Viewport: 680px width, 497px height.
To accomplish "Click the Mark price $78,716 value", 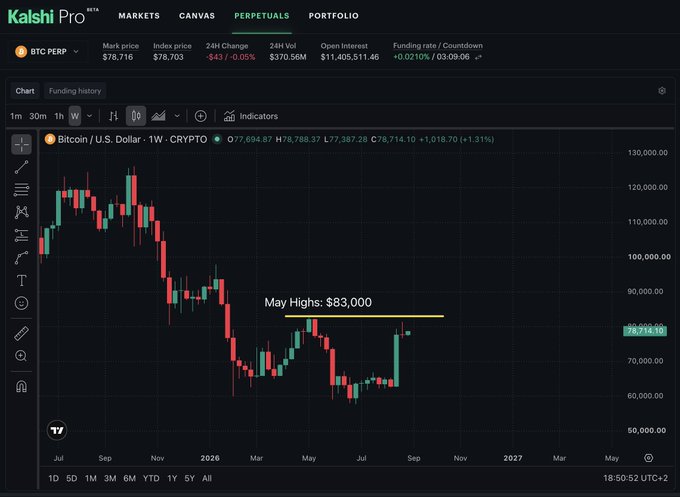I will 118,57.
